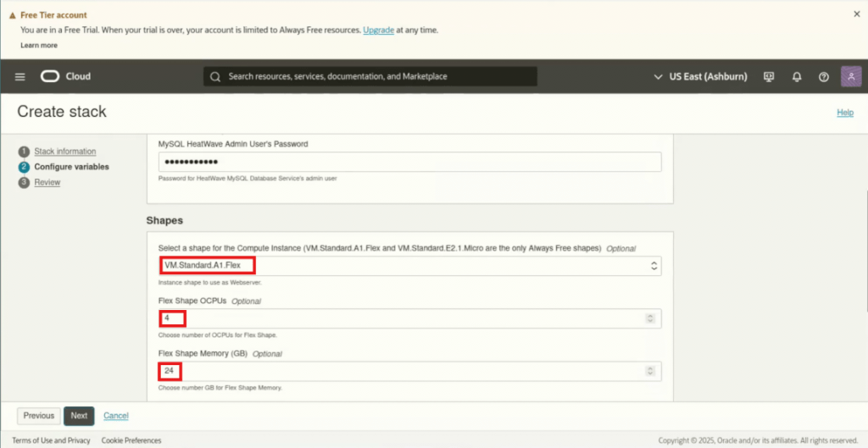Open the US East (Ashburn) region dropdown

coord(700,77)
